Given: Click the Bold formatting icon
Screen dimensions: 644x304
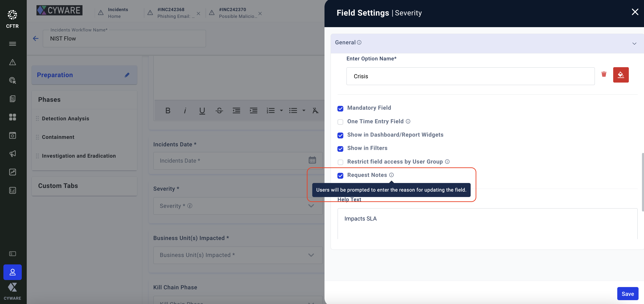Looking at the screenshot, I should [168, 111].
